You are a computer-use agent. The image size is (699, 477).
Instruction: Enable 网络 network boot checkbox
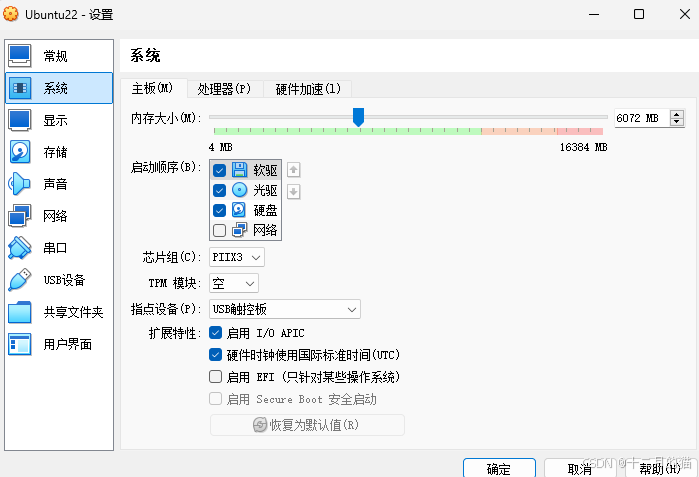(219, 230)
